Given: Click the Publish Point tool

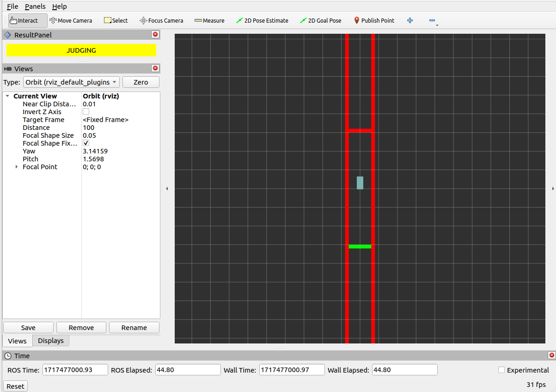Looking at the screenshot, I should click(x=374, y=20).
